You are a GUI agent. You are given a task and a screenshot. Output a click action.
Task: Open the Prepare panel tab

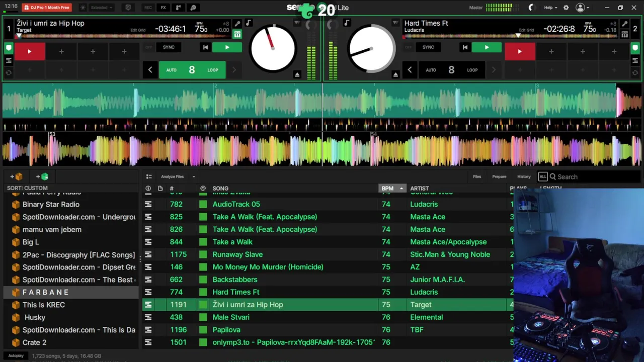499,176
